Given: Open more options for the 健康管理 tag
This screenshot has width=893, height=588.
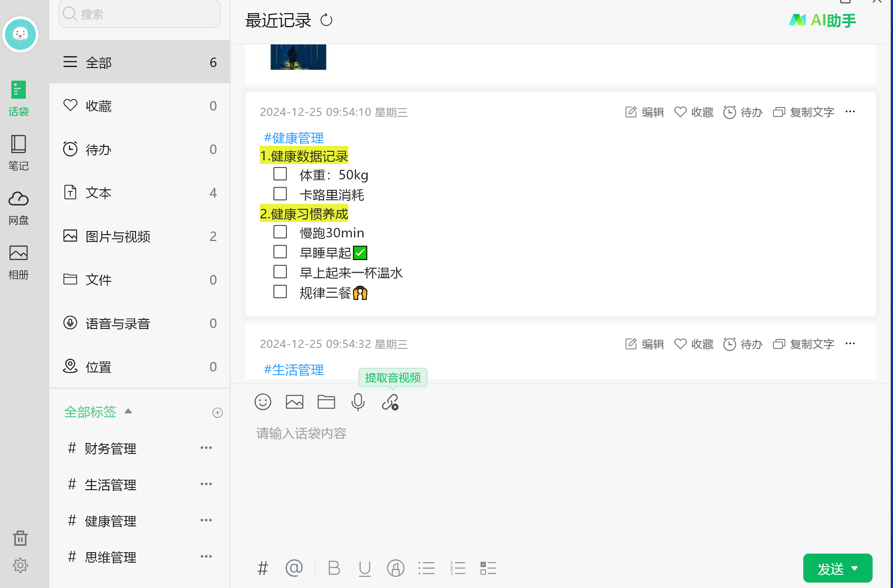Looking at the screenshot, I should pos(206,520).
